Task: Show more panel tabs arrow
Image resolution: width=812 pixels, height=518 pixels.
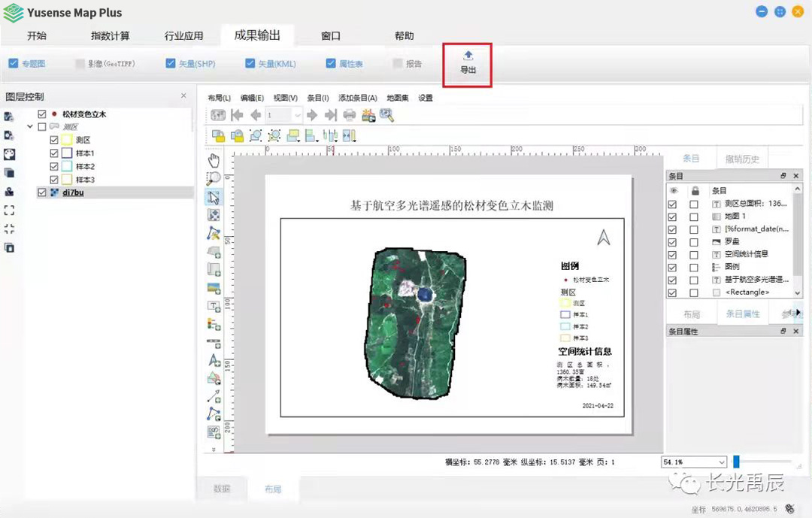Action: 798,312
